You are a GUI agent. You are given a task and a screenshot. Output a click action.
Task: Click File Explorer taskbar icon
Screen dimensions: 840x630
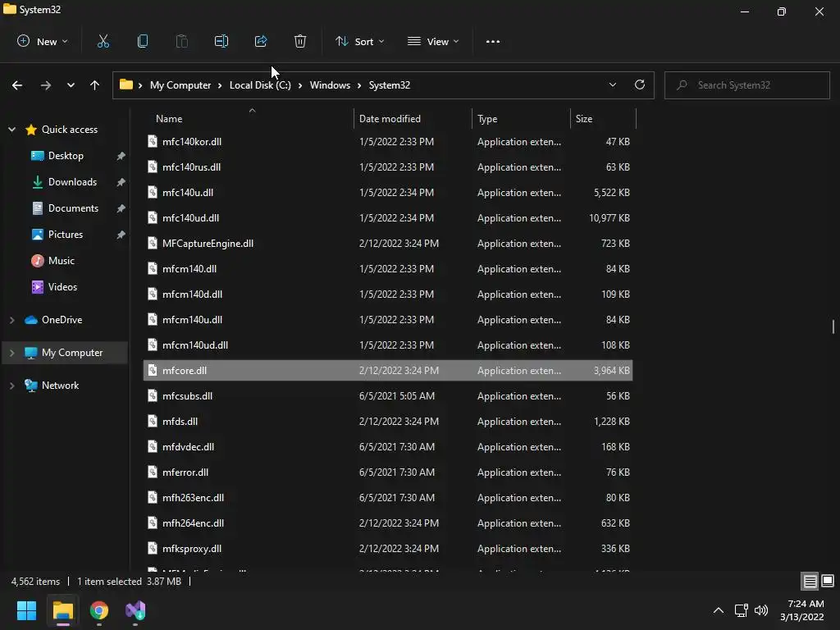pos(62,610)
